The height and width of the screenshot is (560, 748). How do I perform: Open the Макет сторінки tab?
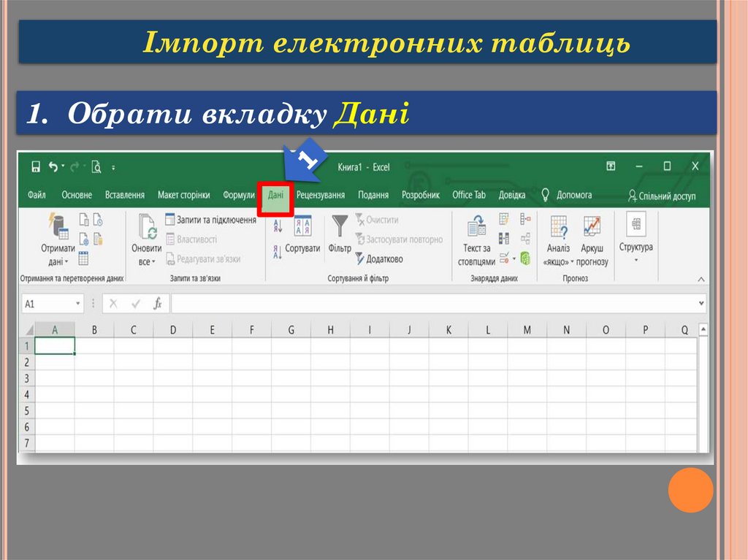pyautogui.click(x=183, y=195)
